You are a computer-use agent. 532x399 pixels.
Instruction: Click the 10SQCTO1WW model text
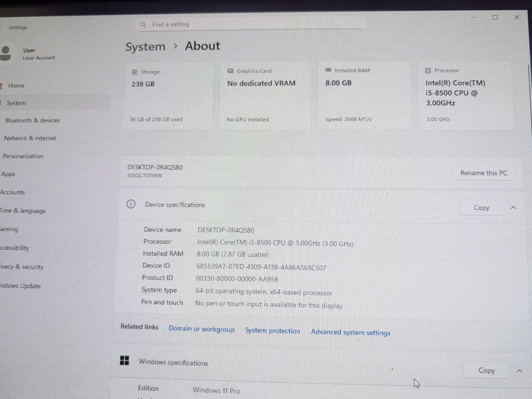(x=145, y=176)
